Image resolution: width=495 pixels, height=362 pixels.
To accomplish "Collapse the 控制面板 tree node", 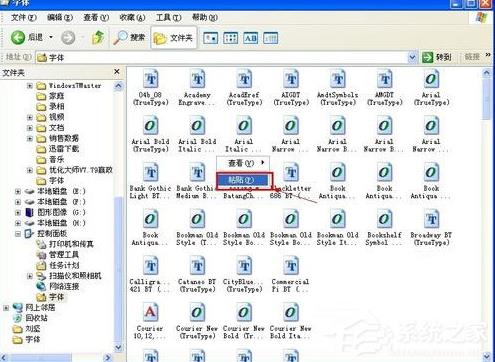I will click(x=18, y=234).
